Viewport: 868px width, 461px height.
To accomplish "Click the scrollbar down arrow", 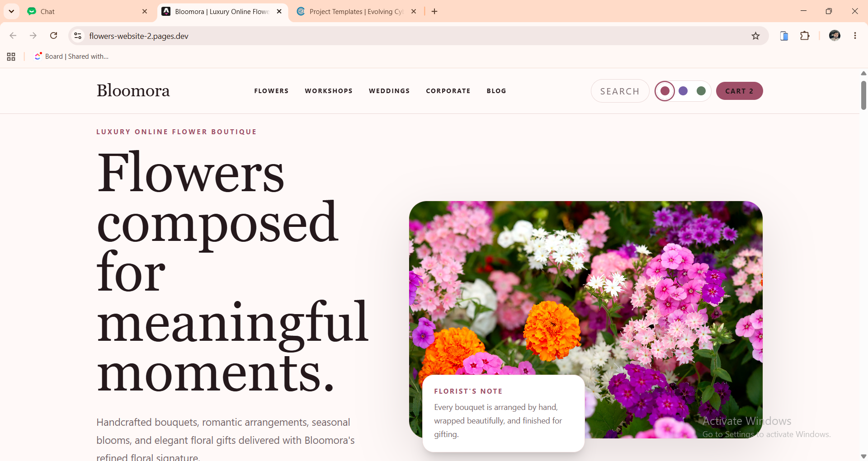I will pyautogui.click(x=863, y=456).
